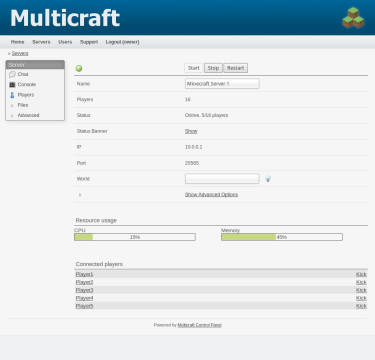The height and width of the screenshot is (360, 375).
Task: Open the Home menu item
Action: 17,42
